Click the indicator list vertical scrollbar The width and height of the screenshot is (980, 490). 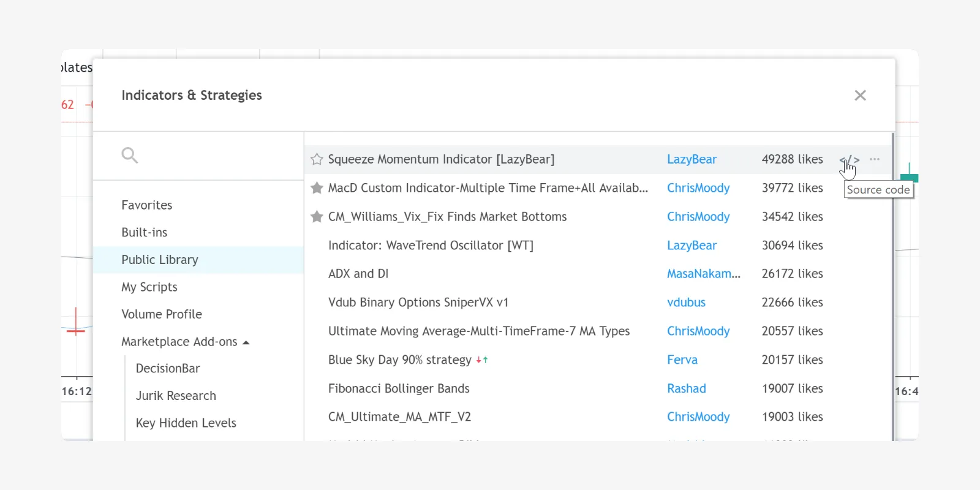pyautogui.click(x=893, y=276)
